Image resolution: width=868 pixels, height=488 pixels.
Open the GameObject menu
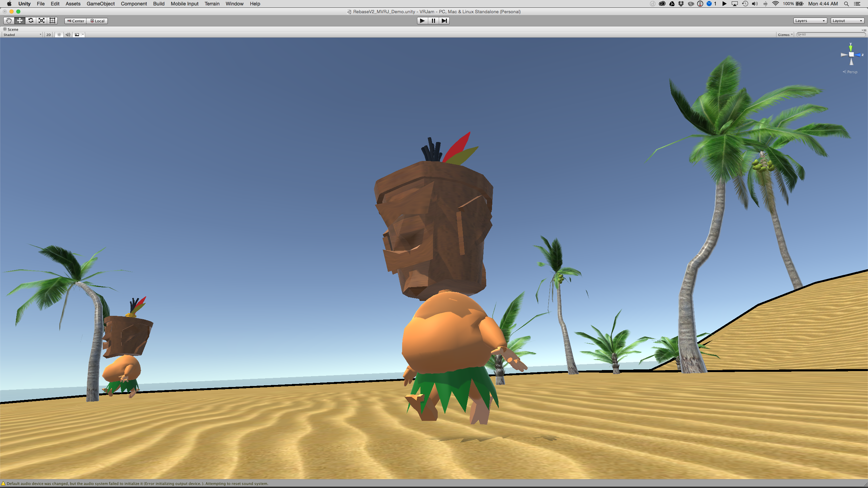[x=100, y=4]
